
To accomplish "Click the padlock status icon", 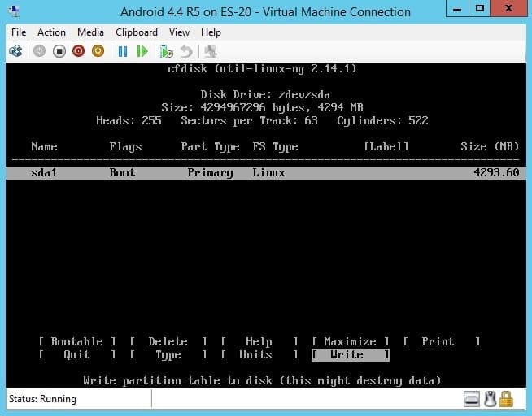I will pos(506,399).
